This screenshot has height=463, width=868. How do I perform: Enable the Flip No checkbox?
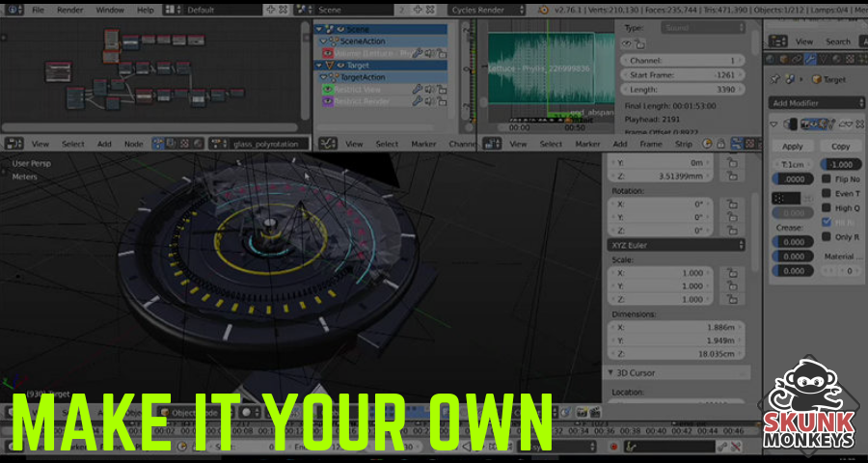pyautogui.click(x=827, y=179)
